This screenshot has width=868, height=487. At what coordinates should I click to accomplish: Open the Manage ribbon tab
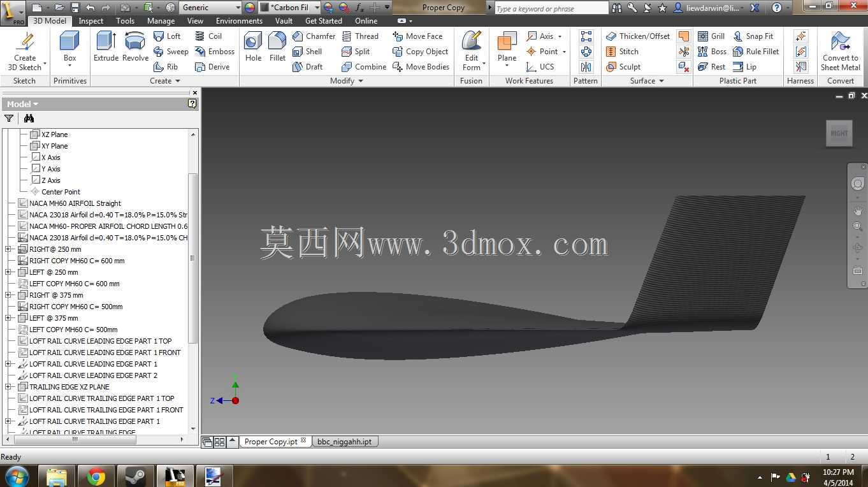[161, 21]
